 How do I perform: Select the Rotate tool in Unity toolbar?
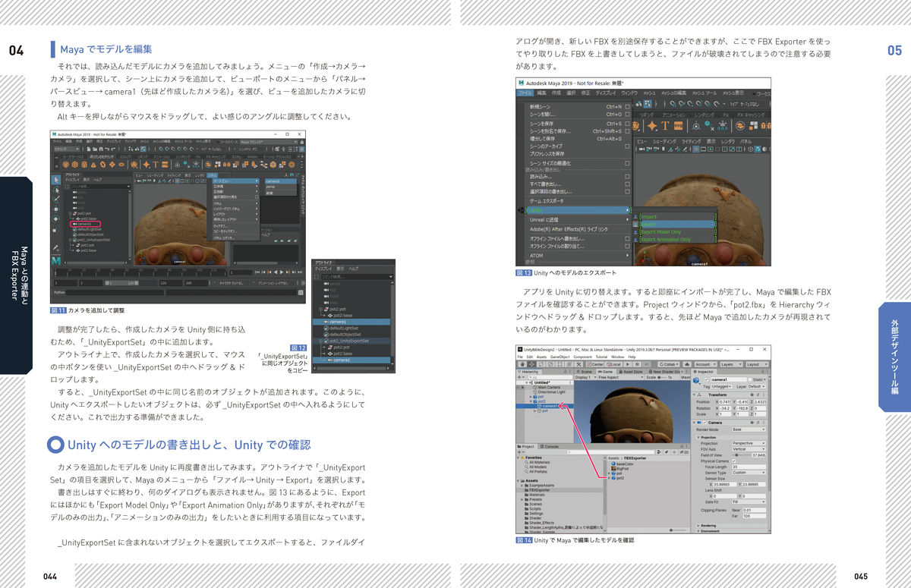click(x=541, y=364)
